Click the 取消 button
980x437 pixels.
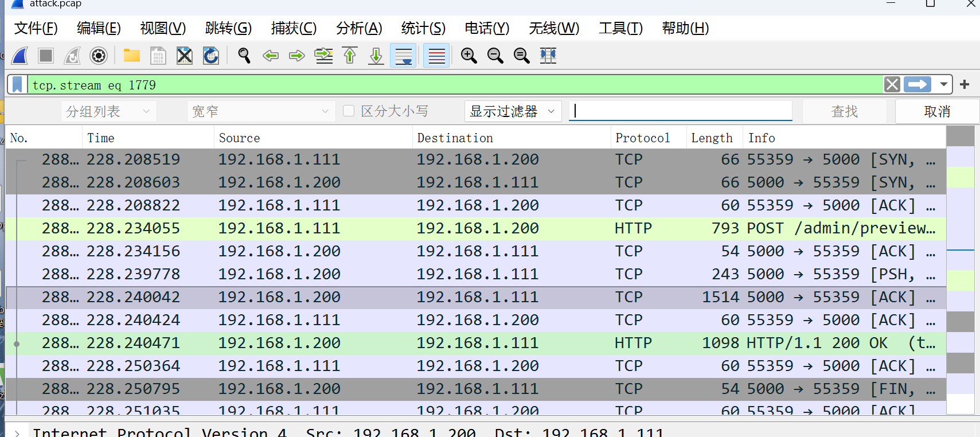tap(937, 111)
